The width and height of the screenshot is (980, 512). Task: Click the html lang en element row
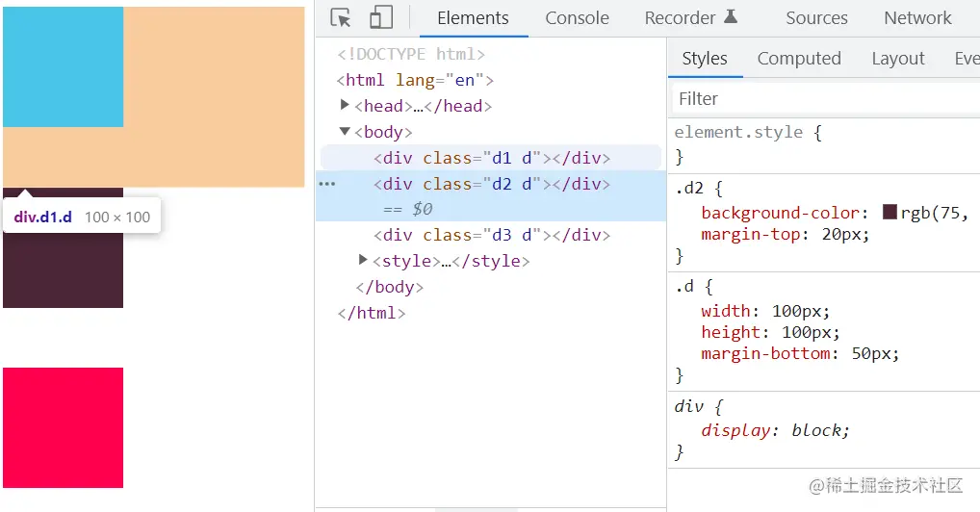tap(415, 80)
